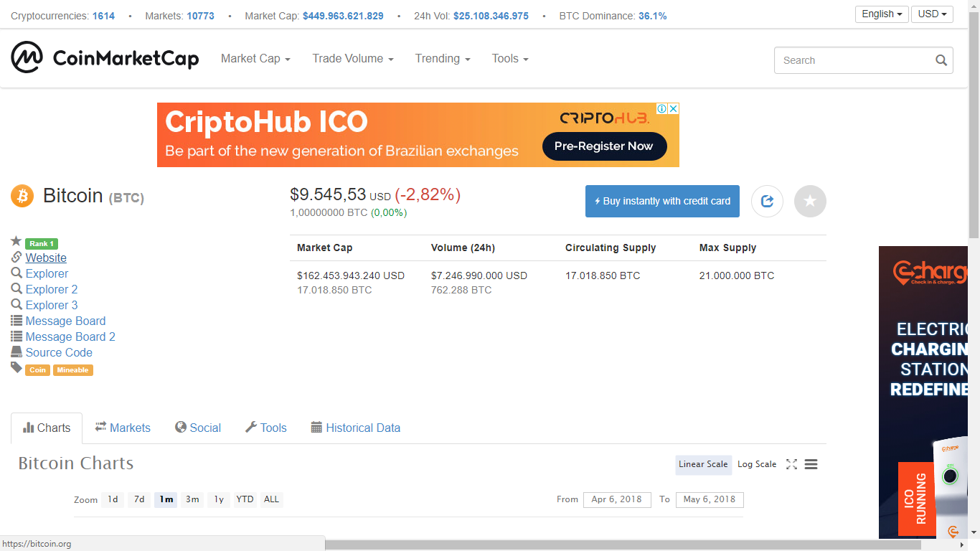Open the USD currency dropdown

[932, 14]
